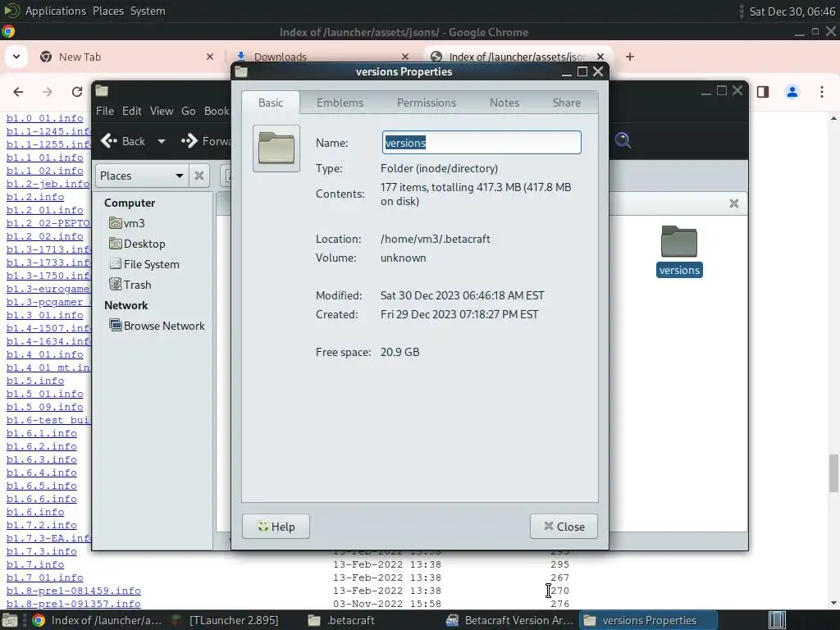Screen dimensions: 840x630
Task: Open the b1.7_01.info link
Action: coord(45,578)
